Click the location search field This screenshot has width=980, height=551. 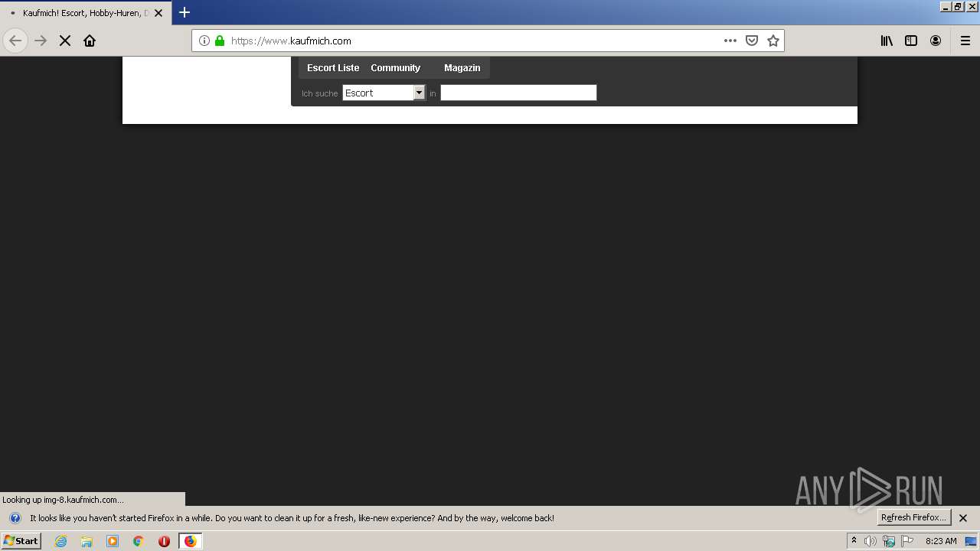click(x=518, y=93)
